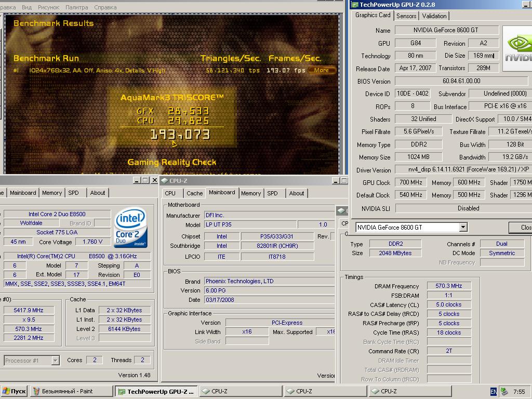Click the Paint icon on the taskbar
The height and width of the screenshot is (399, 532).
(36, 391)
